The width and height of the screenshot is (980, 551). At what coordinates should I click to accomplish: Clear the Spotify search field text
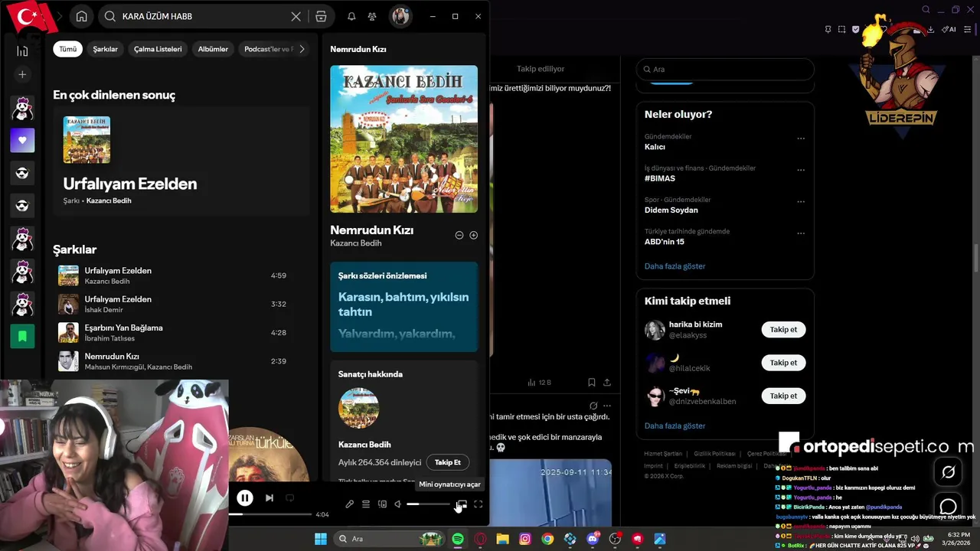pos(296,16)
